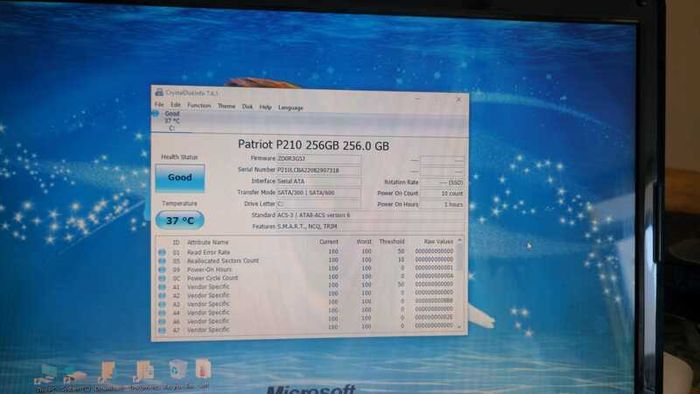The width and height of the screenshot is (700, 394).
Task: Click the Power On Count value
Action: (x=442, y=194)
